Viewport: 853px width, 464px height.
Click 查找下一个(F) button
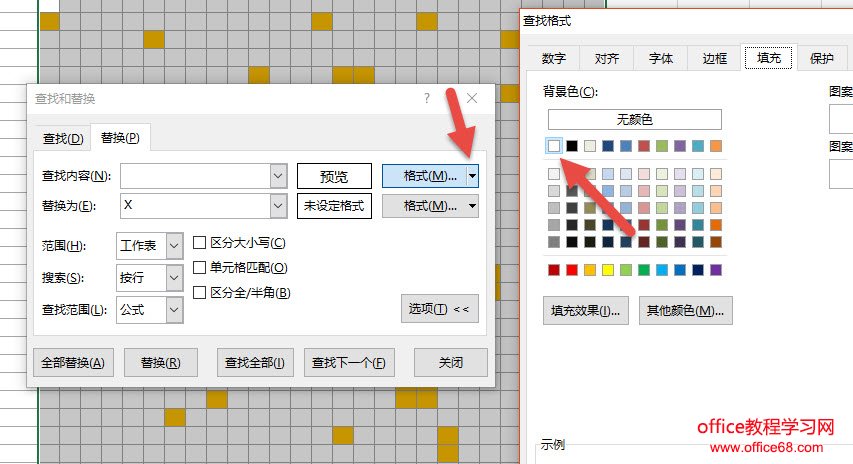click(x=349, y=362)
